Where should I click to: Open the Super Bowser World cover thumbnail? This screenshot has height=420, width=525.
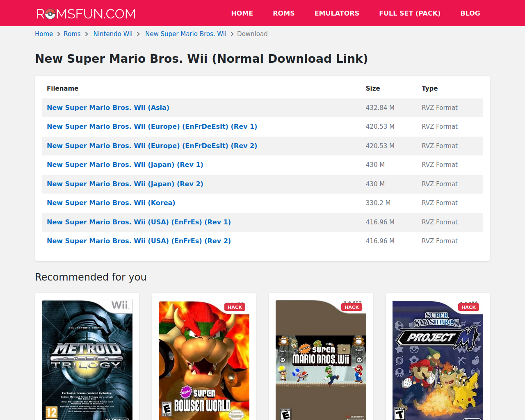(x=204, y=360)
